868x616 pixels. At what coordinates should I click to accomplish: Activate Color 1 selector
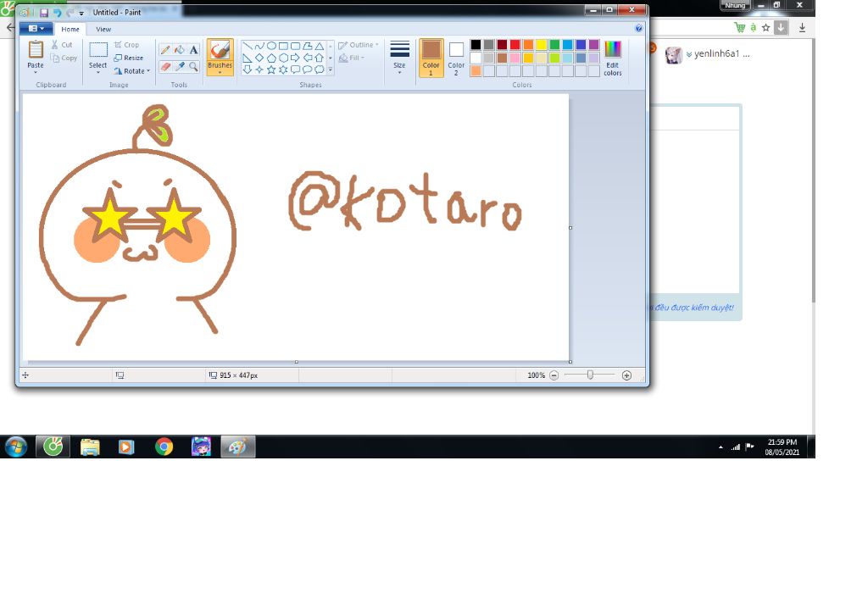(431, 58)
